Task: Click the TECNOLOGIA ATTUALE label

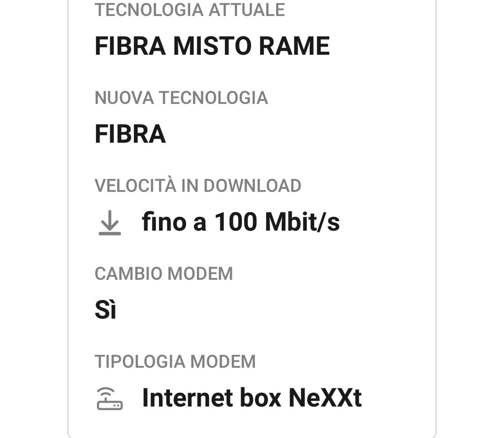Action: [x=189, y=10]
